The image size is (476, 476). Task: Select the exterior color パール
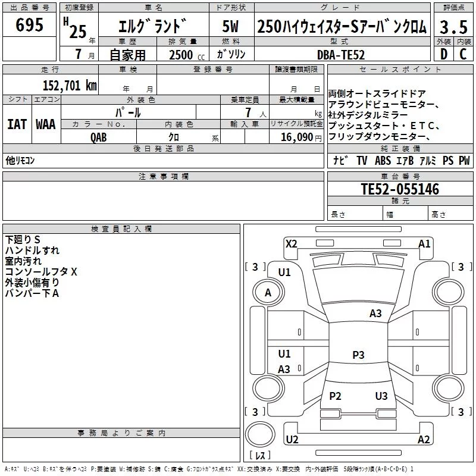pos(128,112)
